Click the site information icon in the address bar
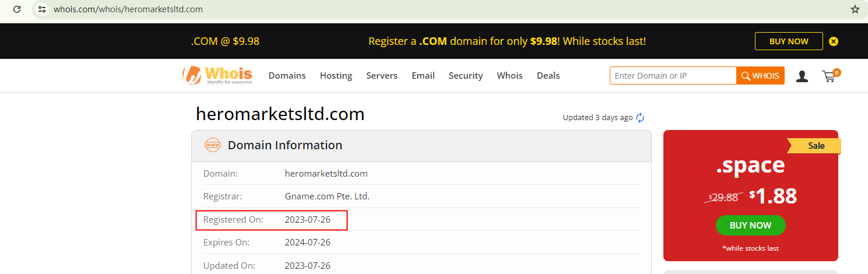Viewport: 868px width, 274px height. click(41, 9)
